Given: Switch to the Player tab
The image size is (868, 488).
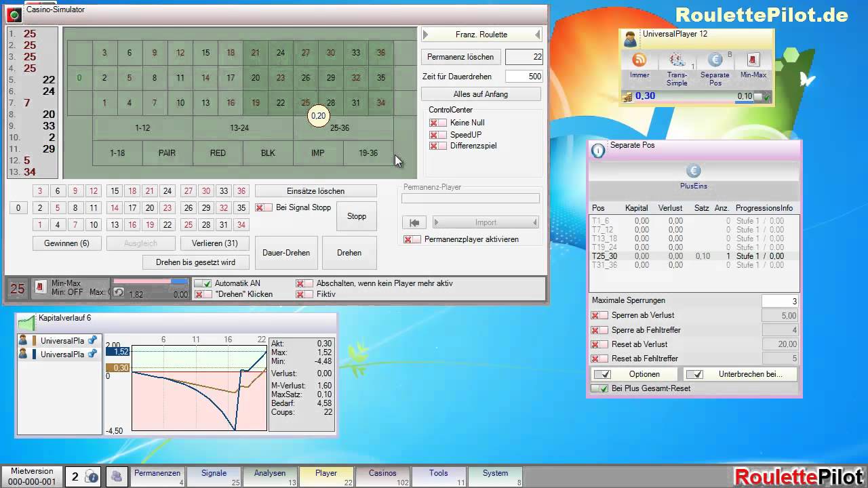Looking at the screenshot, I should (326, 476).
